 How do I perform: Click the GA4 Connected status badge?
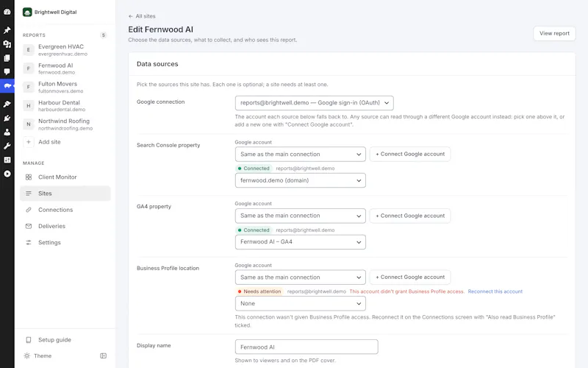tap(253, 230)
